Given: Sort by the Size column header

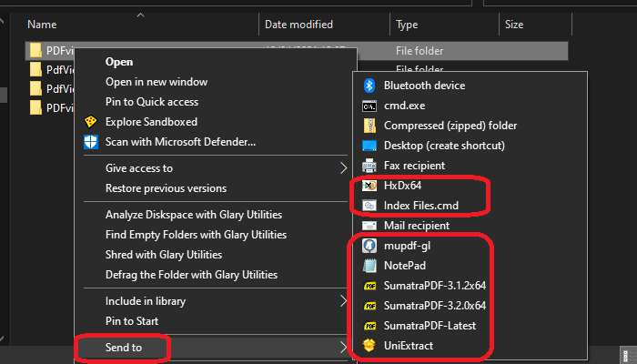Looking at the screenshot, I should (x=514, y=25).
